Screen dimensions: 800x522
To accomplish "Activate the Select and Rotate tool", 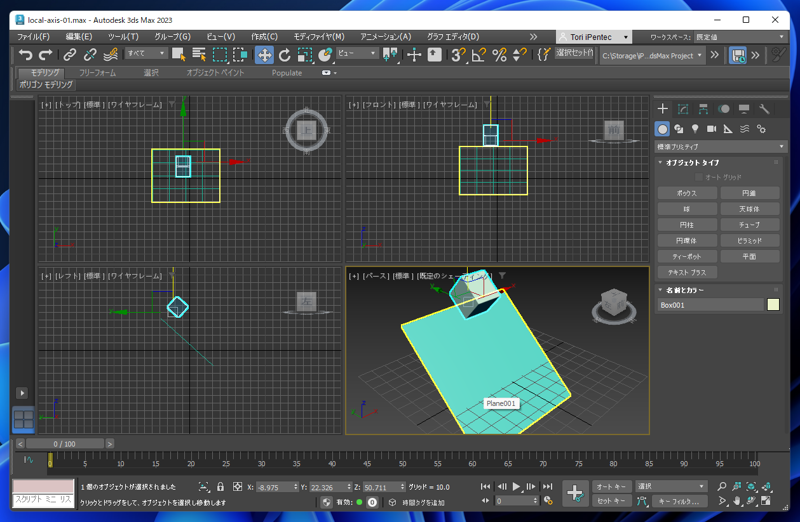I will pos(285,55).
